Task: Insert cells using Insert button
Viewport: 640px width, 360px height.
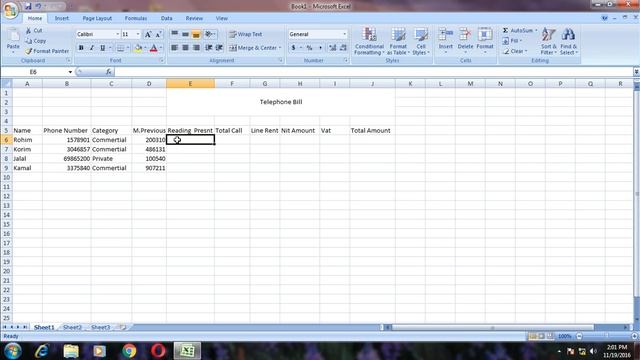Action: click(446, 41)
